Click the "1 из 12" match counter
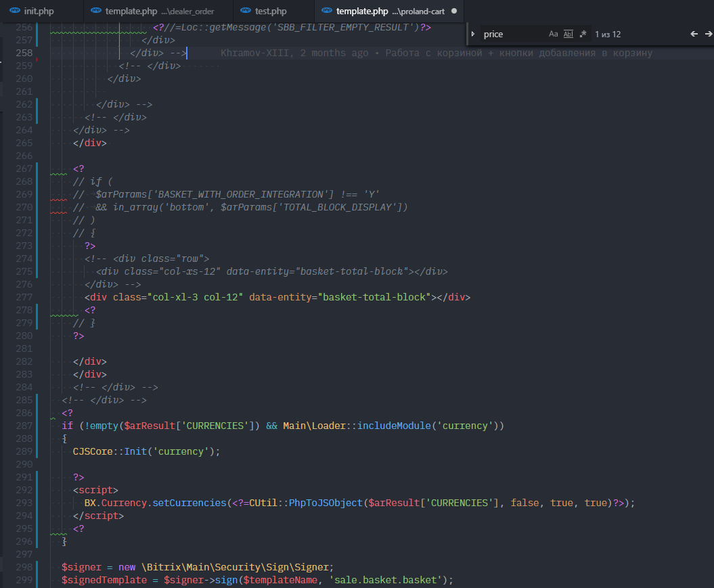The image size is (714, 588). (608, 34)
